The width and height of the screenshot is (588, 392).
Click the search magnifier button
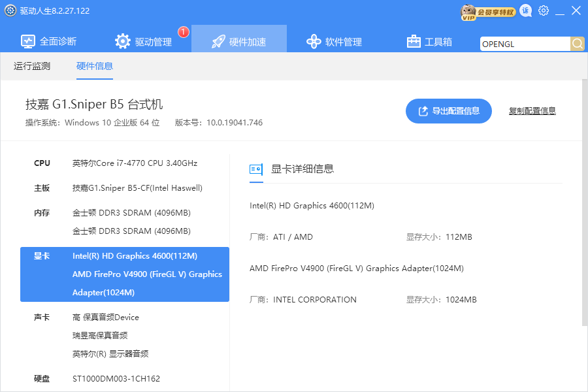pyautogui.click(x=578, y=44)
